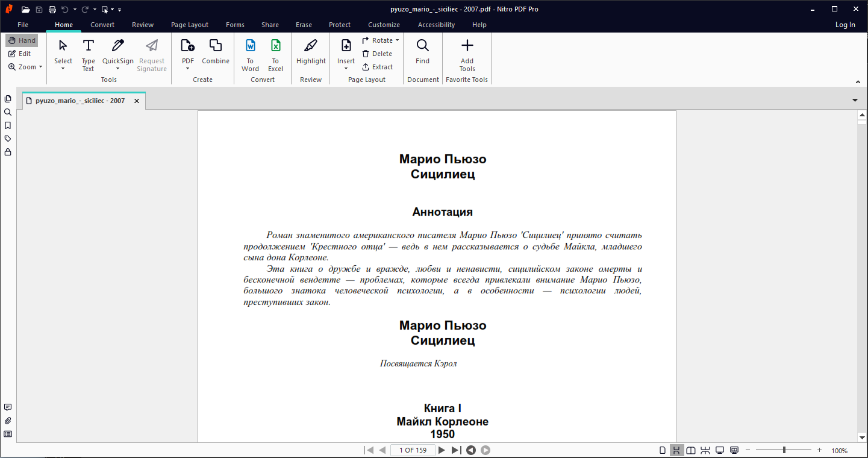This screenshot has width=868, height=458.
Task: Switch to the Page Layout ribbon tab
Action: coord(190,25)
